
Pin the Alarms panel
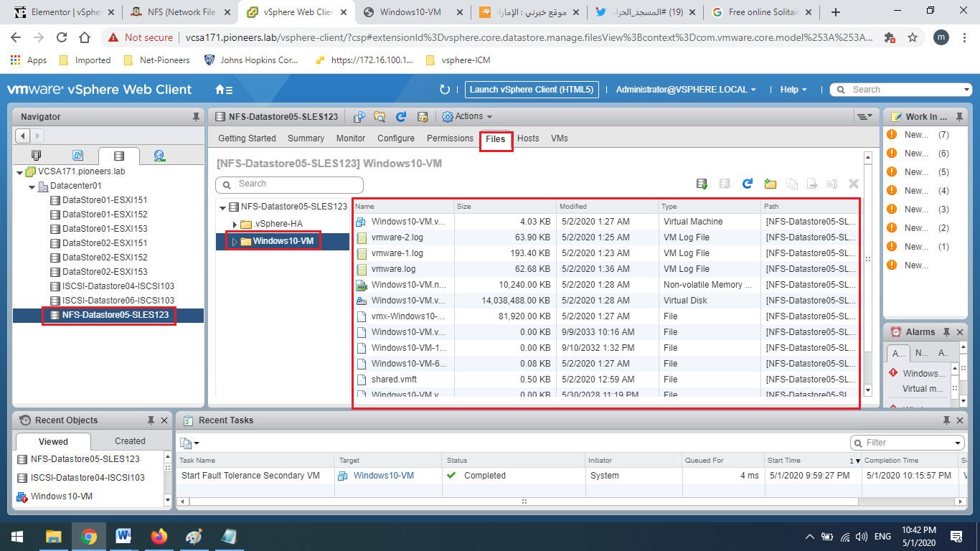[x=946, y=331]
